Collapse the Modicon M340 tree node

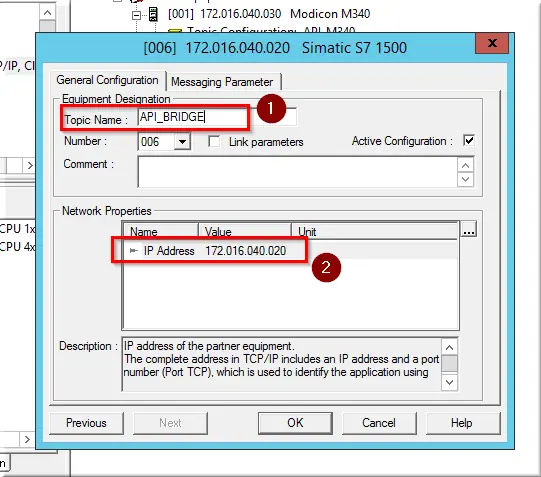coord(137,15)
